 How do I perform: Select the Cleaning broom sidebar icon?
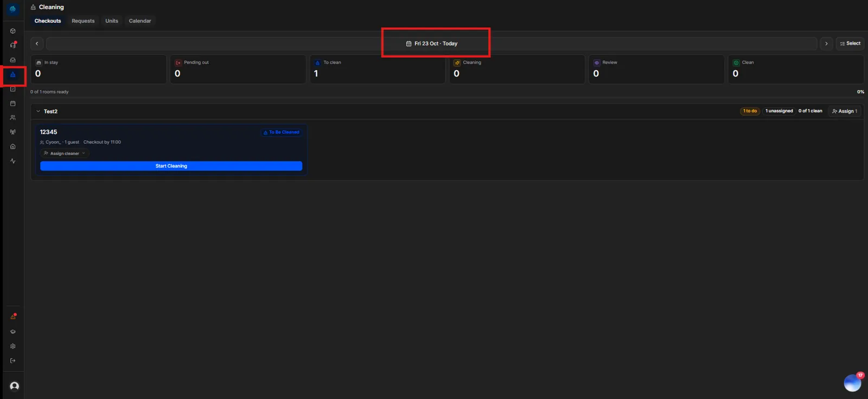pos(13,75)
